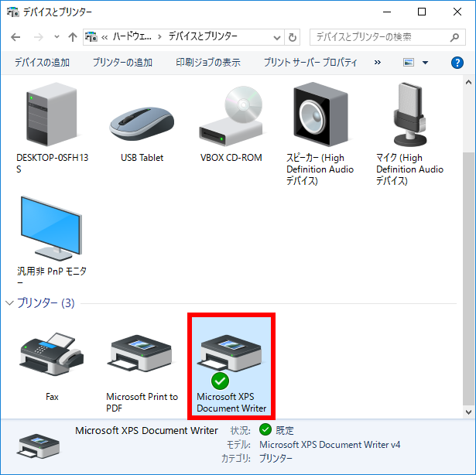This screenshot has width=476, height=475.
Task: Expand the address bar history dropdown
Action: (276, 38)
